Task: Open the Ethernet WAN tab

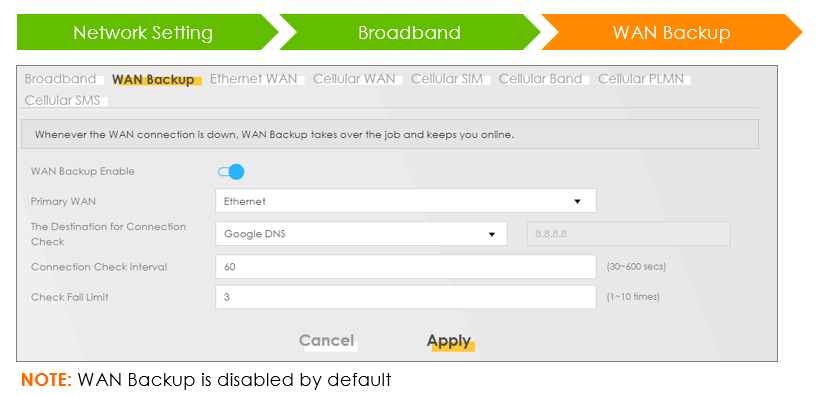Action: (x=254, y=79)
